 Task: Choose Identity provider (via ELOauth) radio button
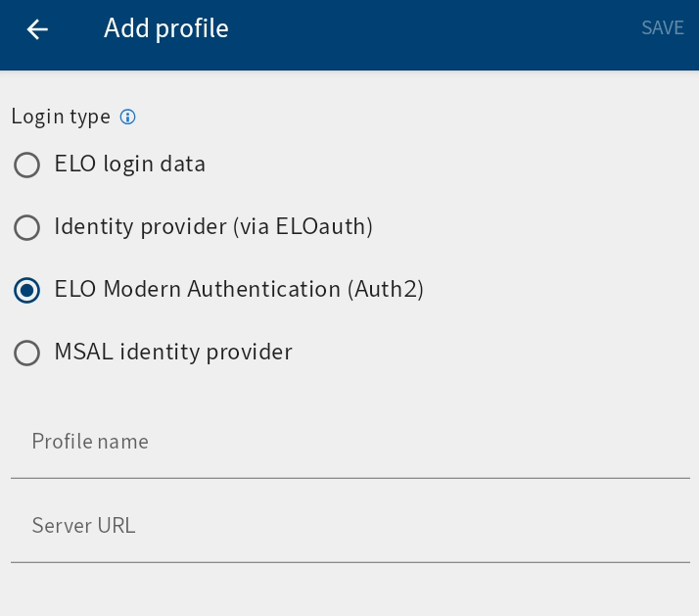pos(26,227)
